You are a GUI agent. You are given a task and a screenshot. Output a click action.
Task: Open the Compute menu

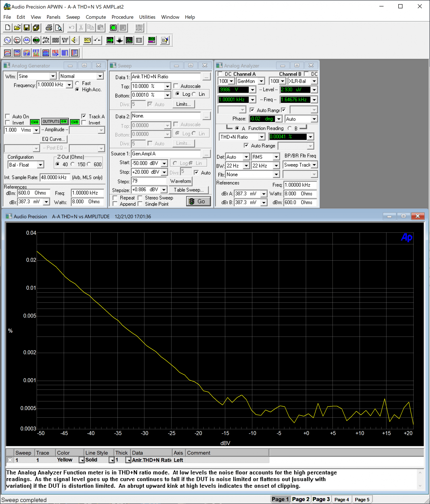point(96,17)
